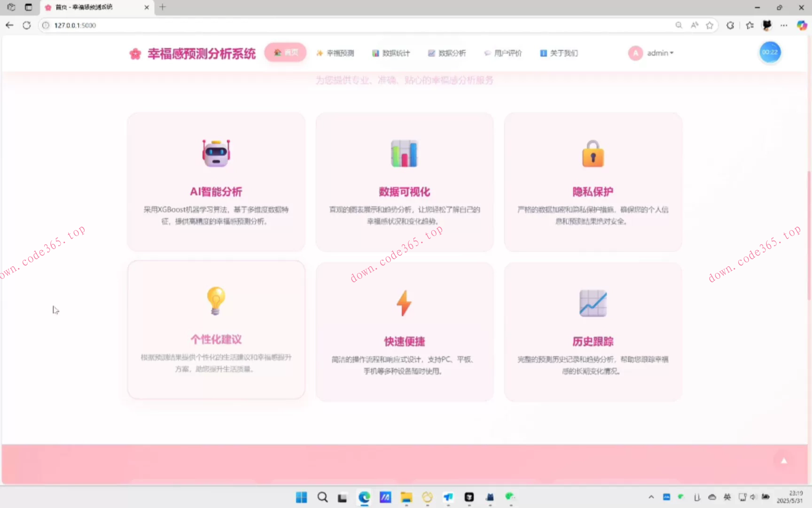The width and height of the screenshot is (812, 508).
Task: Bookmark the page with the star icon
Action: coord(710,25)
